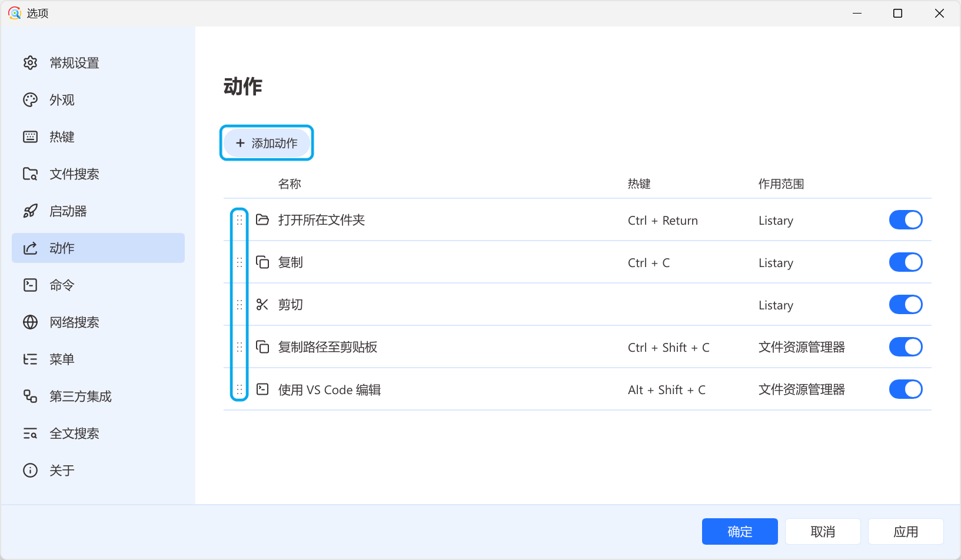Screen dimensions: 961x560
Task: Confirm with the 确定 button
Action: pyautogui.click(x=740, y=532)
